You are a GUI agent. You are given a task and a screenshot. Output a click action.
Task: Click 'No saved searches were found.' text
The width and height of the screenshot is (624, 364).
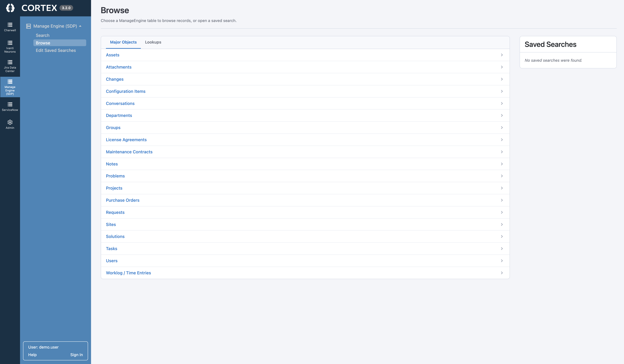(x=553, y=60)
